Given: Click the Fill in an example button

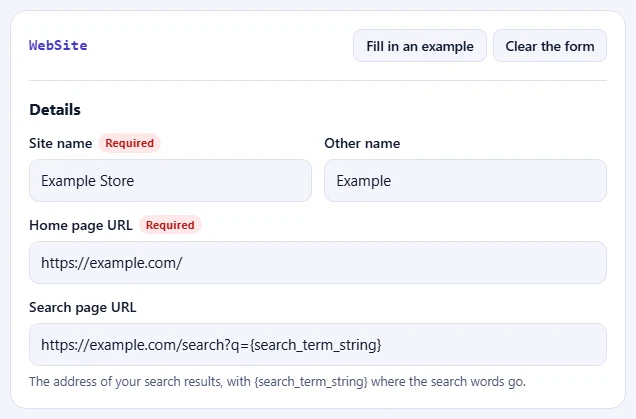Looking at the screenshot, I should (x=420, y=46).
